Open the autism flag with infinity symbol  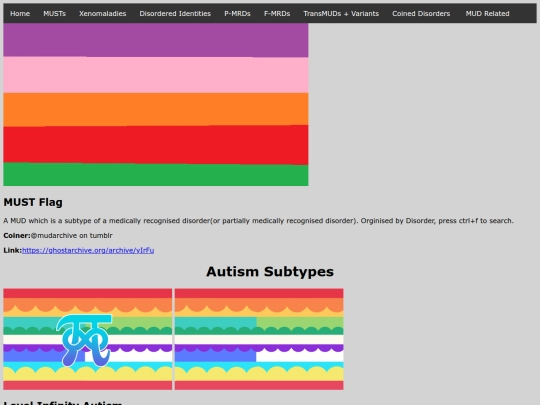87,339
